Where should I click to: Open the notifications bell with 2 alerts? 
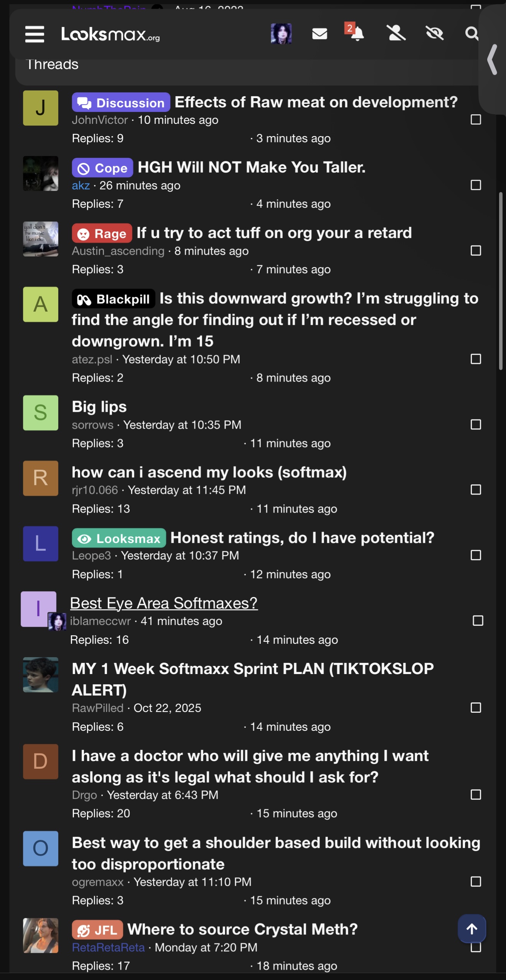coord(356,34)
